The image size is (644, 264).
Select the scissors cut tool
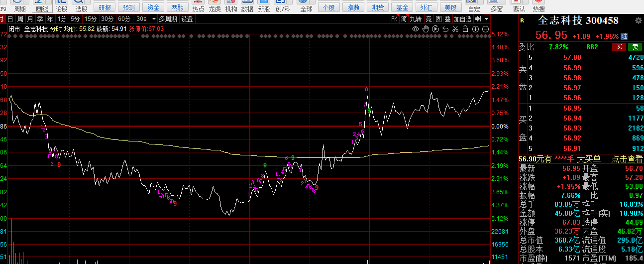(455, 29)
